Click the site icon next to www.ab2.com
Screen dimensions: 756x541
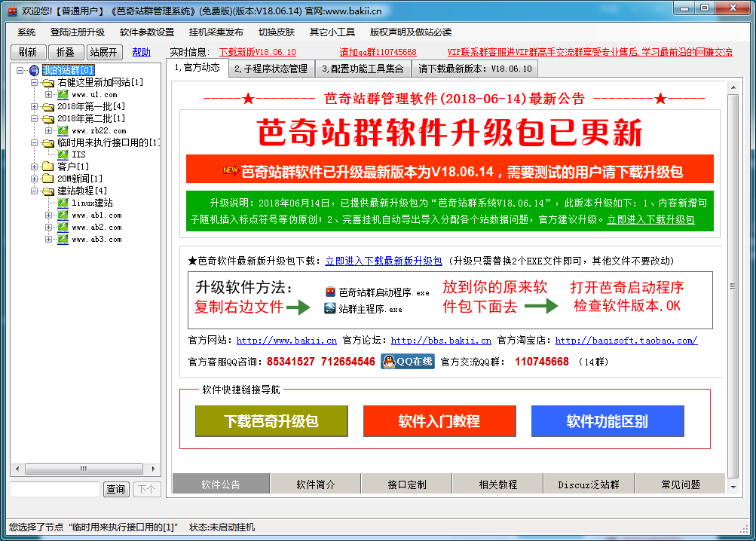coord(63,227)
